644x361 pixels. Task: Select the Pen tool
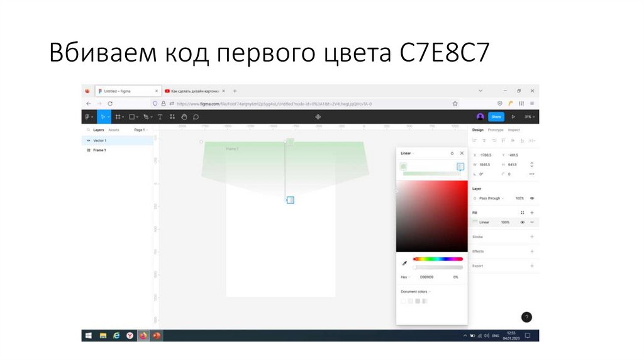[147, 117]
